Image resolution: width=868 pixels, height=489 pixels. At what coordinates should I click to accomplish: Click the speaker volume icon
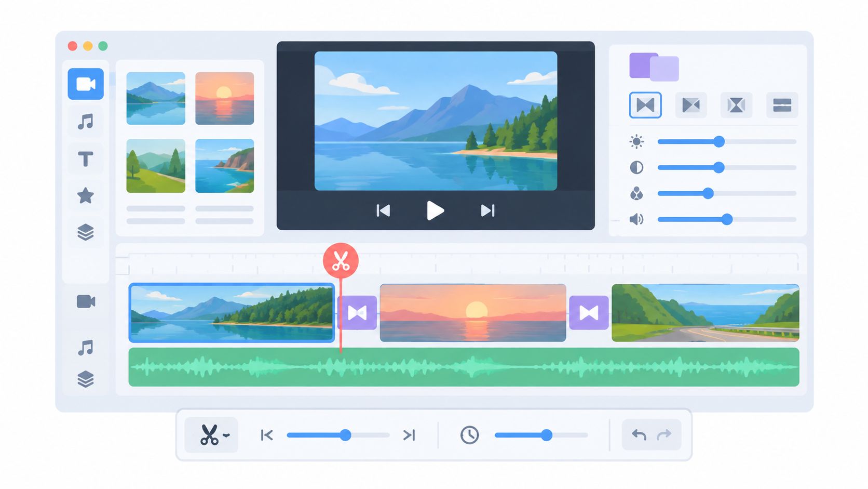pos(636,219)
